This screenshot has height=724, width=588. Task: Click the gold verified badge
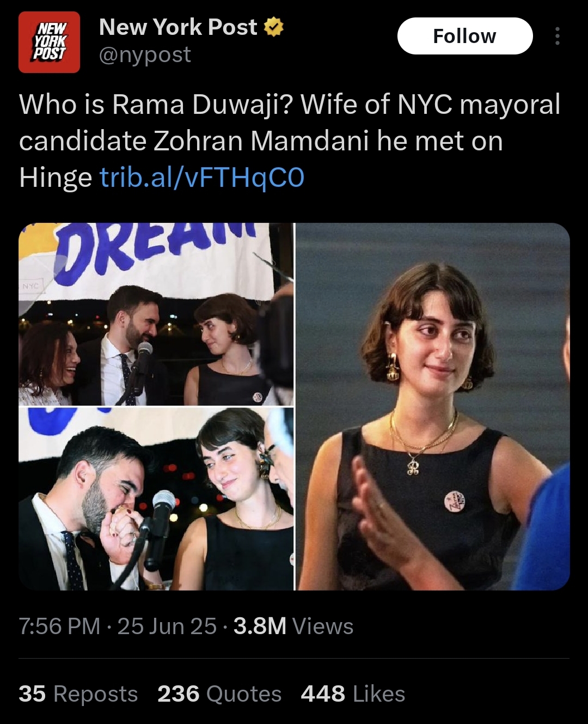[274, 27]
